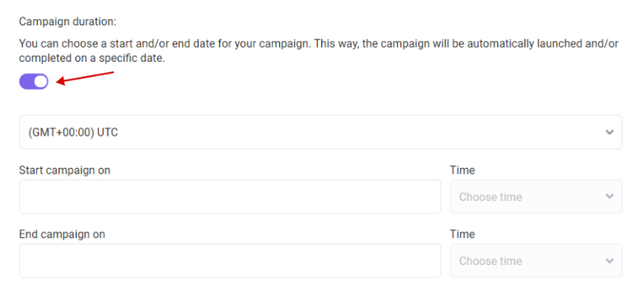Click the 'Start campaign on' label
Viewport: 644px width, 298px height.
[64, 170]
